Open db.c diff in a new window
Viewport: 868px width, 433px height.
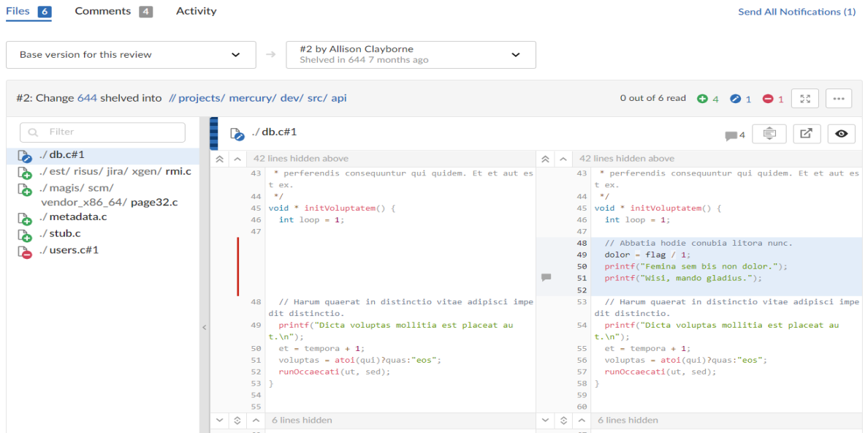point(807,132)
